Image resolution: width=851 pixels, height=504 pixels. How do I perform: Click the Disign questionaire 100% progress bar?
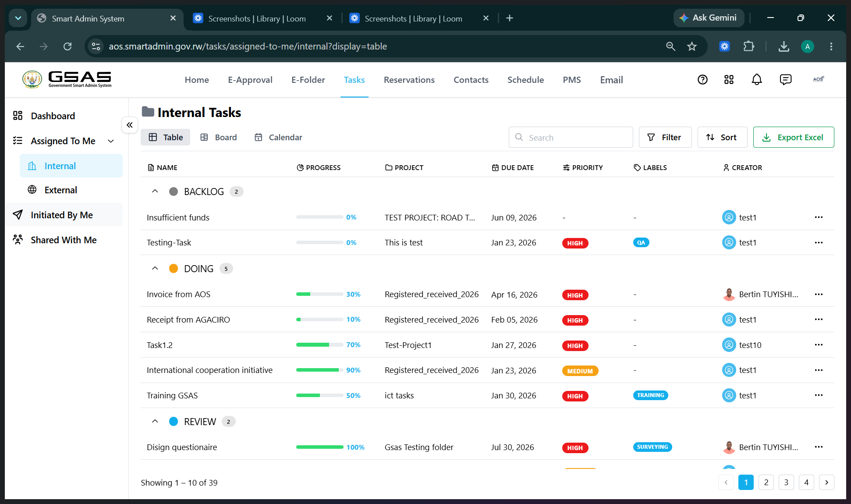pos(320,447)
